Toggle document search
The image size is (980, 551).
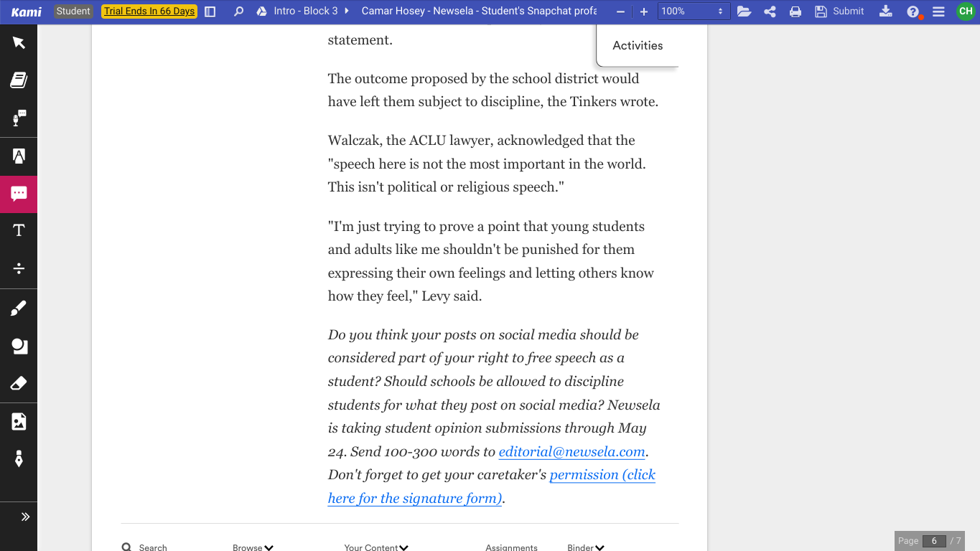tap(238, 11)
